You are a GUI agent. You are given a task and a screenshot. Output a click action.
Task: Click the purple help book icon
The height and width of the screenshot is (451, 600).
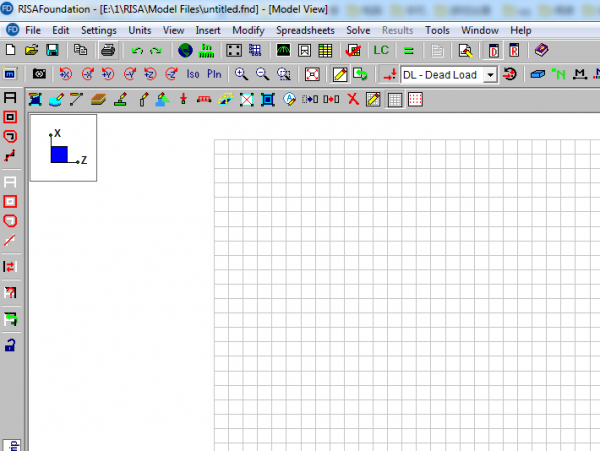[x=541, y=50]
